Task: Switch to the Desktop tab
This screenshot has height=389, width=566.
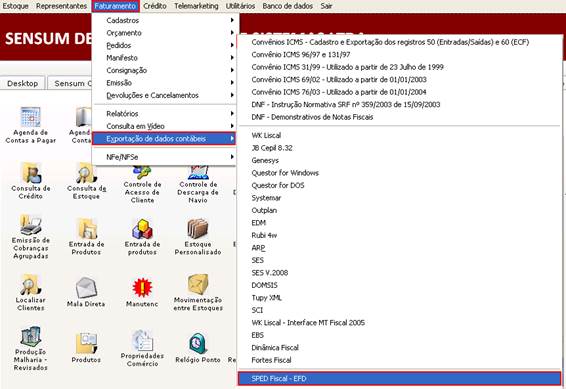Action: 22,83
